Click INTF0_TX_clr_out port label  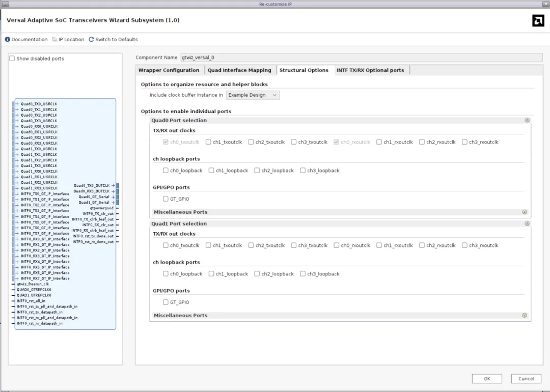pos(98,214)
